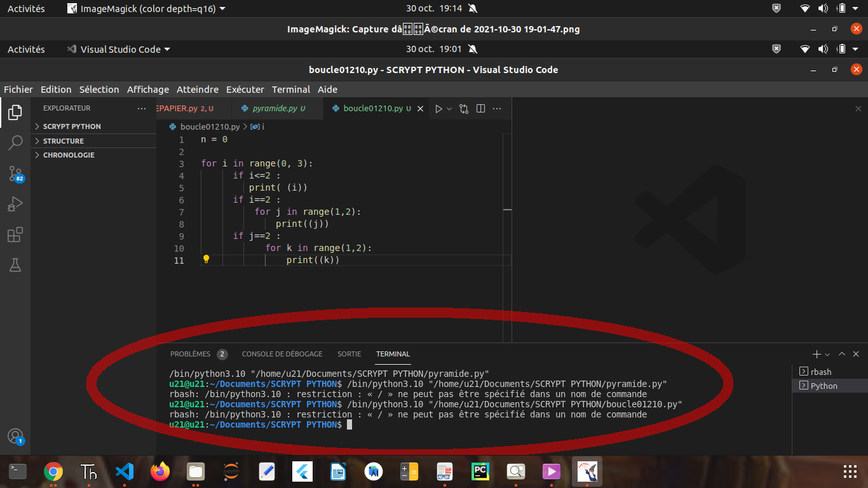Show the CONSOLE DE DÉBOGAGE tab

pyautogui.click(x=282, y=354)
